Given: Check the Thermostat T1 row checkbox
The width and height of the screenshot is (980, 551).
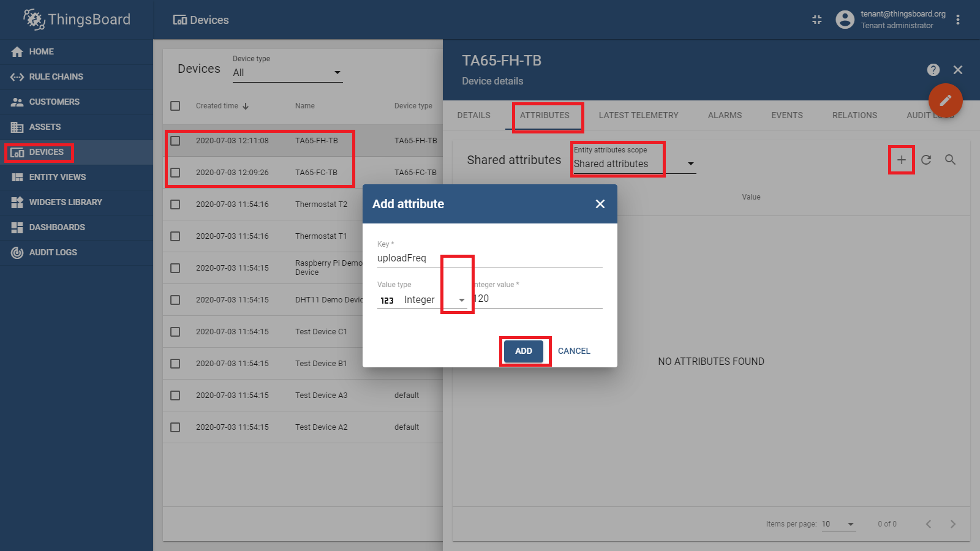Looking at the screenshot, I should pyautogui.click(x=175, y=236).
